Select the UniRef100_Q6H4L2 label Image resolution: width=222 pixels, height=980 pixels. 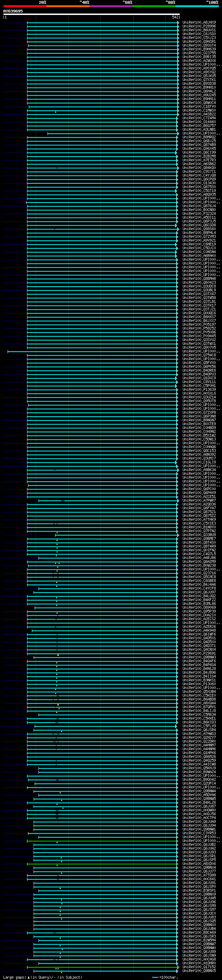[x=199, y=91]
